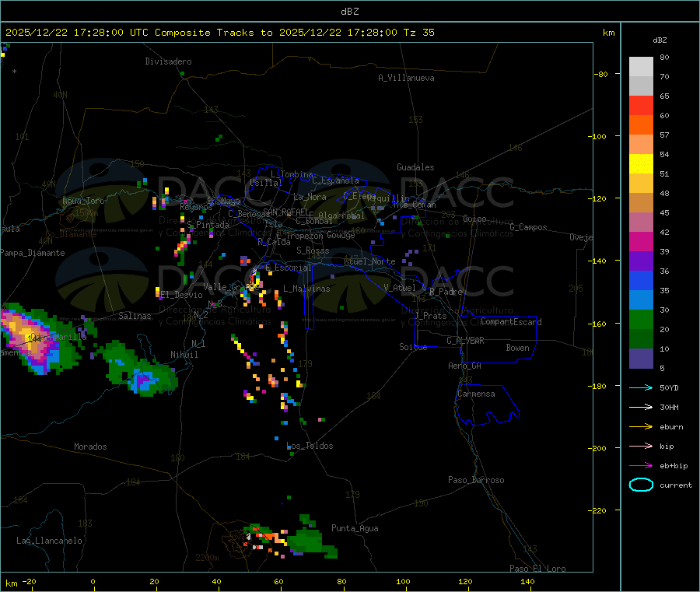Click the 'A_Villanueva' map label
This screenshot has height=592, width=700.
pyautogui.click(x=406, y=78)
